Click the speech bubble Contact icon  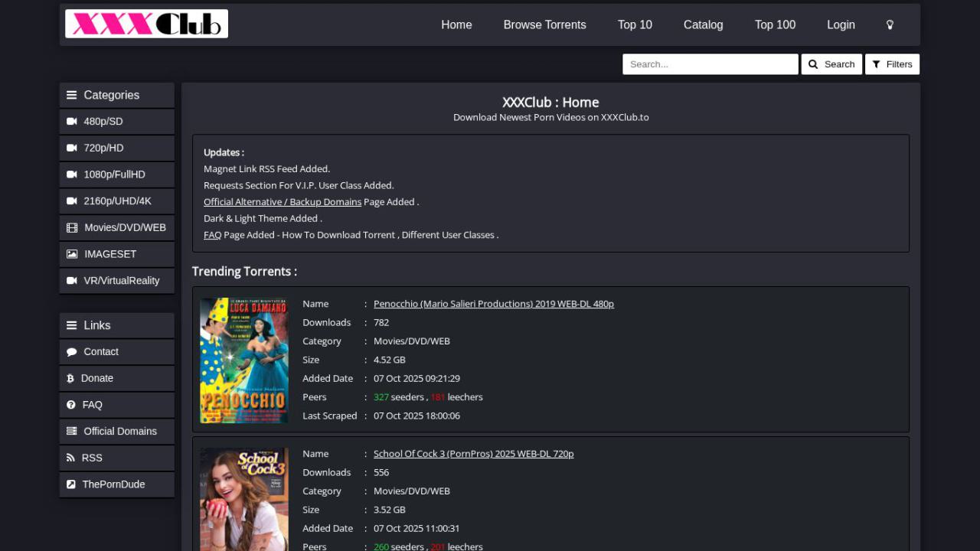72,352
